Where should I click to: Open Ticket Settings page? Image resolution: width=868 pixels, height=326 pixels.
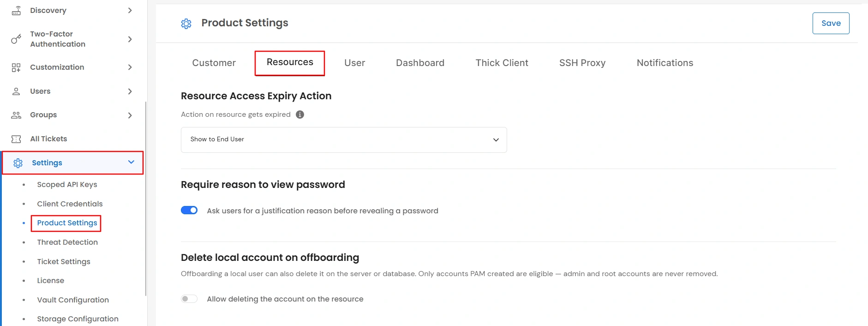point(64,261)
